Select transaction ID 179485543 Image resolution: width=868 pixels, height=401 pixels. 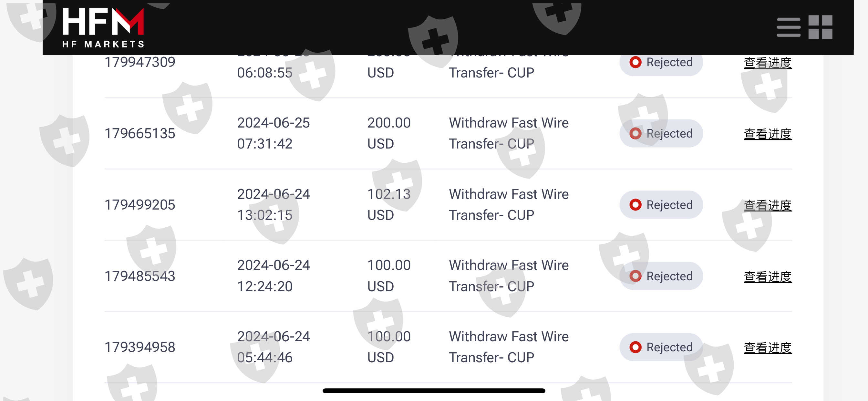pos(140,276)
